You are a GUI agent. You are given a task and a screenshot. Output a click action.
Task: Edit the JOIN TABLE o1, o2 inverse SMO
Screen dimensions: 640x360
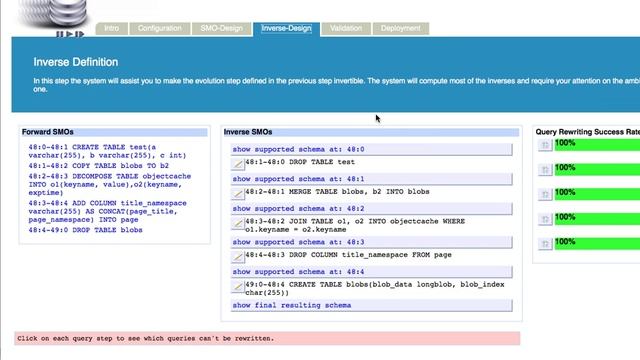(x=238, y=223)
